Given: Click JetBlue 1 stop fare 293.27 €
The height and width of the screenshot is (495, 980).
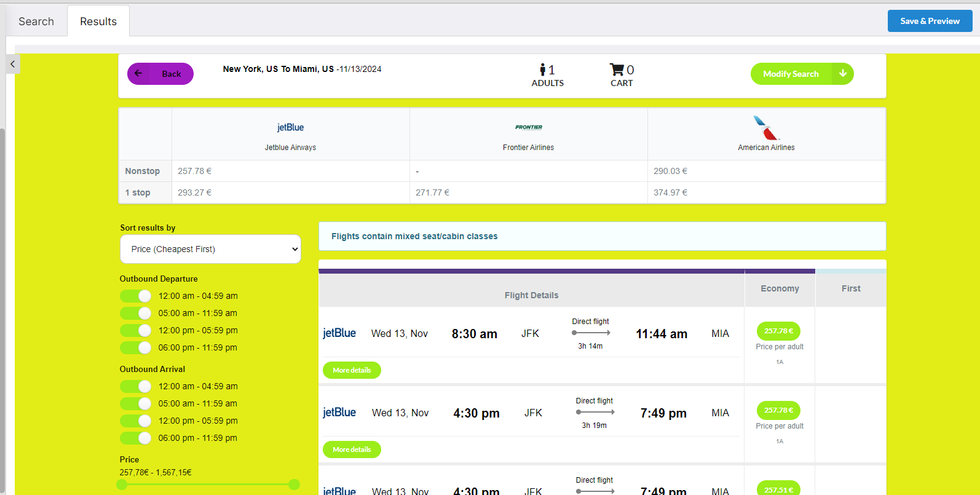Looking at the screenshot, I should 194,192.
